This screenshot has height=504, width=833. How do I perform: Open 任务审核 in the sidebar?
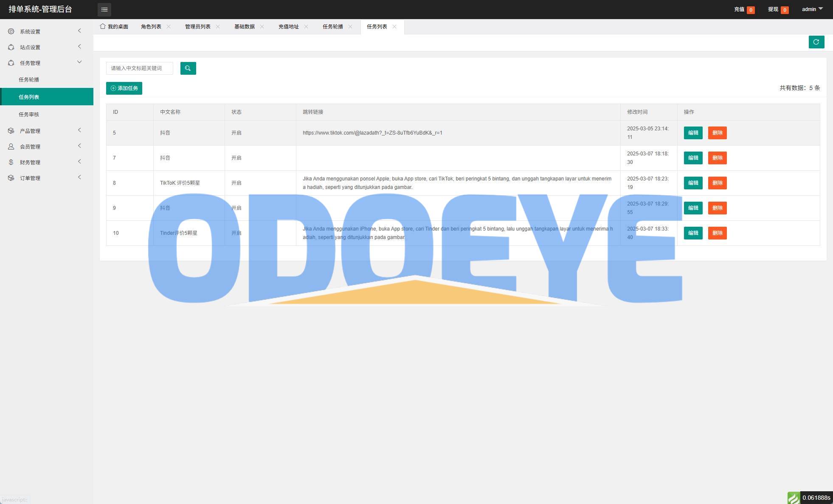(x=29, y=115)
